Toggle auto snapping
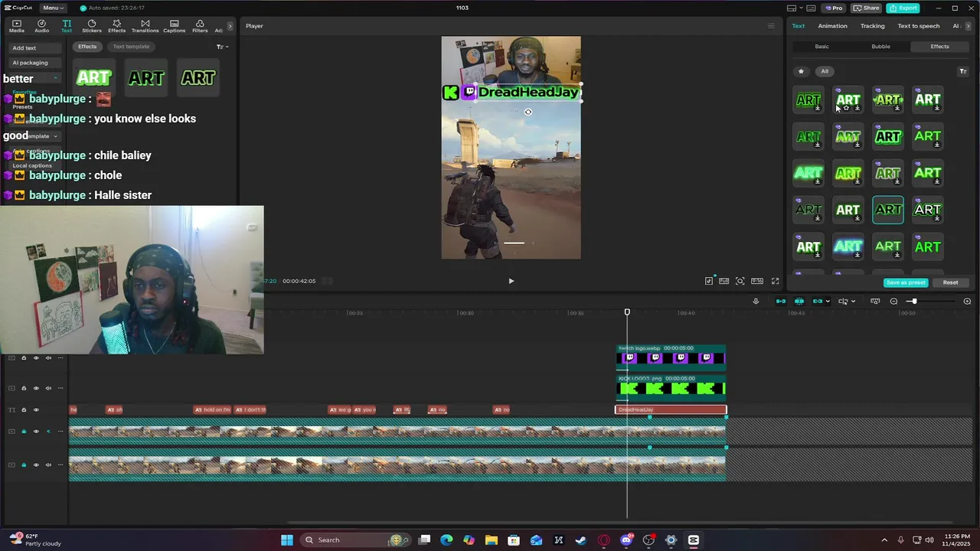 [799, 302]
